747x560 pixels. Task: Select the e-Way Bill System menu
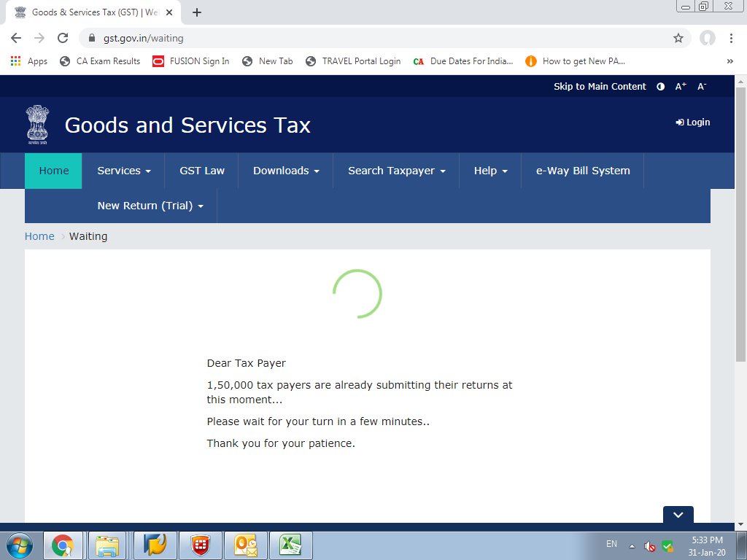(x=582, y=171)
